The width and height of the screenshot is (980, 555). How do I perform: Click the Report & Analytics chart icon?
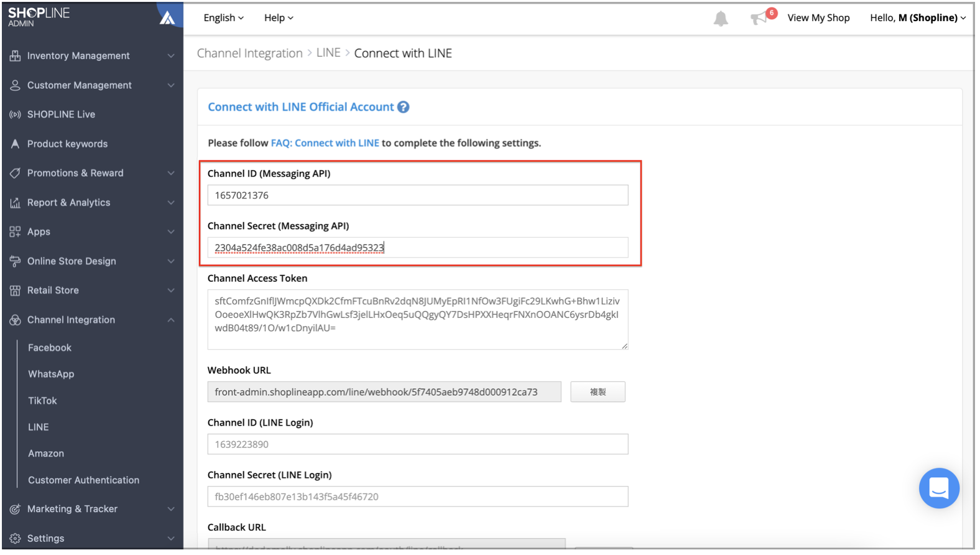[15, 203]
